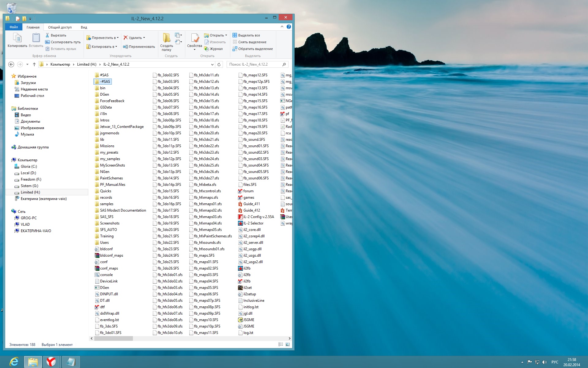Launch Internet Explorer from the taskbar
The height and width of the screenshot is (368, 588).
pos(14,362)
